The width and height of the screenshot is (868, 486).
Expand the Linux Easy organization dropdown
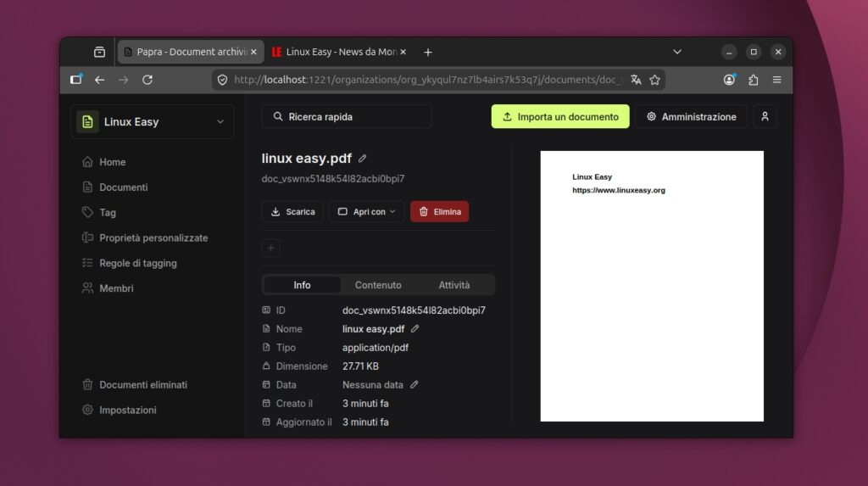coord(153,122)
